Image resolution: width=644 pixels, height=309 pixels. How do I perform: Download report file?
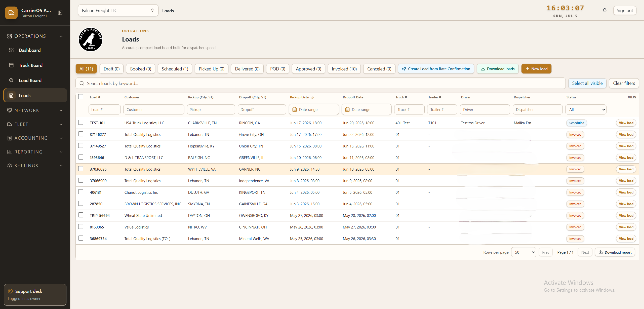(615, 252)
